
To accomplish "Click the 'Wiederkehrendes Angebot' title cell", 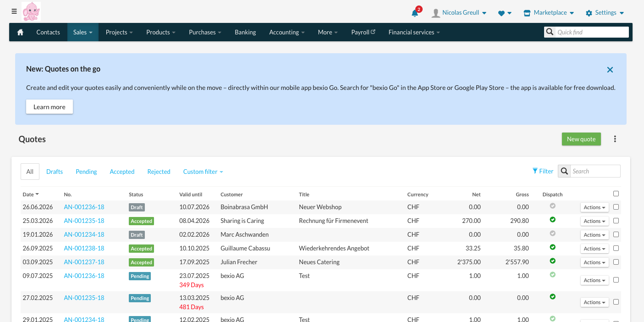I will 334,248.
